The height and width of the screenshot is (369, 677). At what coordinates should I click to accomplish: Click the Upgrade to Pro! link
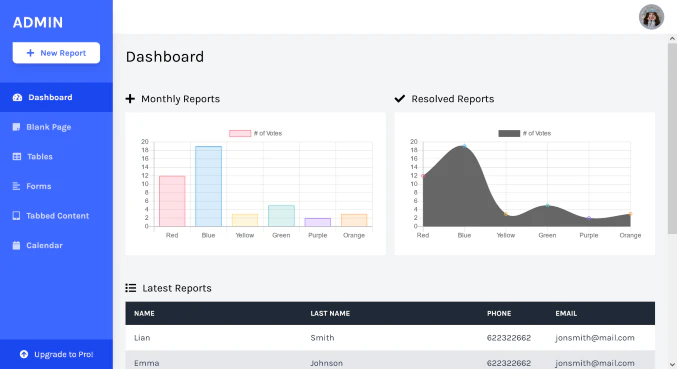coord(56,354)
